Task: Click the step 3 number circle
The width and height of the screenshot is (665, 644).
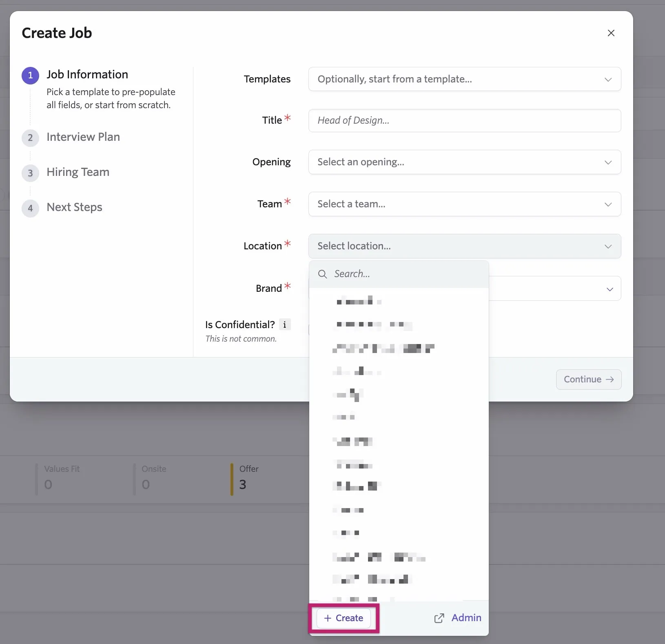Action: click(x=30, y=173)
